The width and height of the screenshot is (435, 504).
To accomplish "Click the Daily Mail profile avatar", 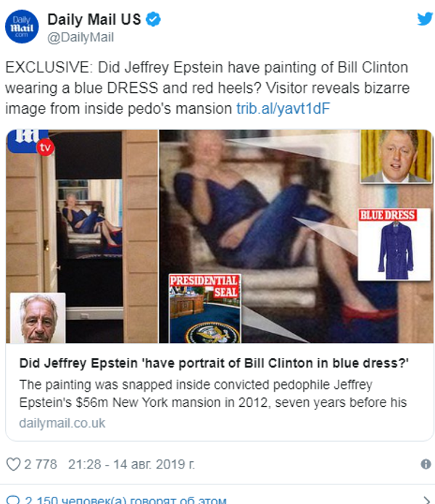I will tap(22, 26).
